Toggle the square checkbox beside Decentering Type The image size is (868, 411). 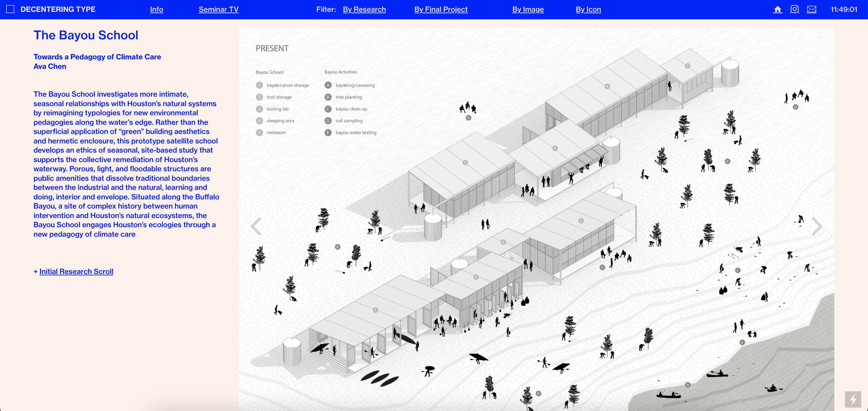11,9
